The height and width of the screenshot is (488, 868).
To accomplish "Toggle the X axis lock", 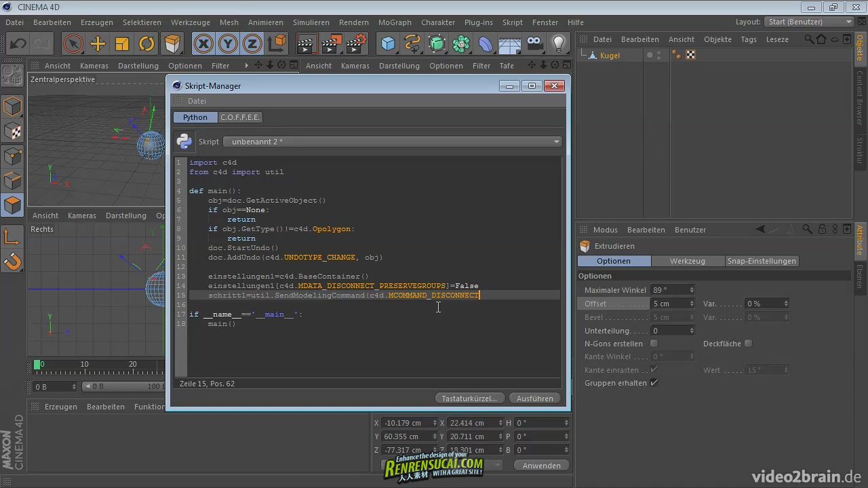I will (x=203, y=44).
